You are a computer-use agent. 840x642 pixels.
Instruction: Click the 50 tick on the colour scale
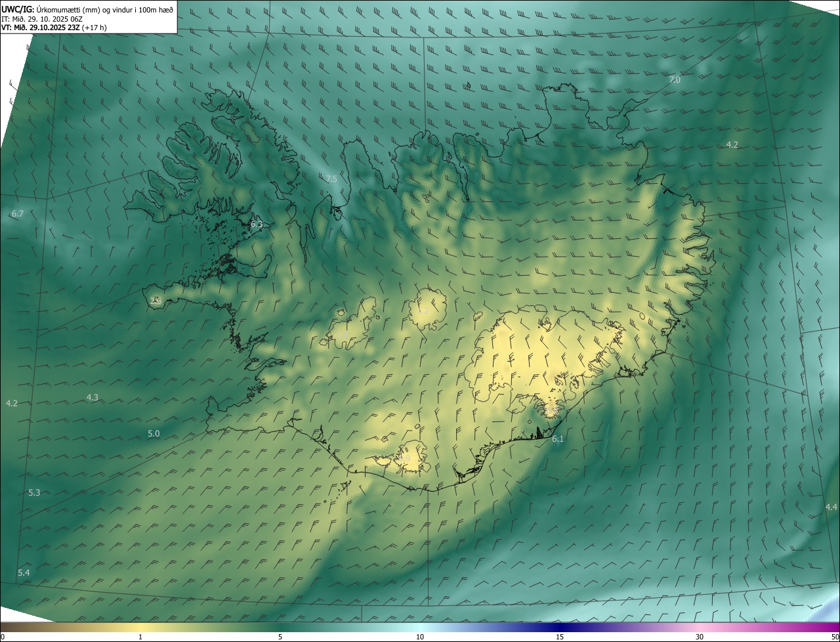coord(834,637)
